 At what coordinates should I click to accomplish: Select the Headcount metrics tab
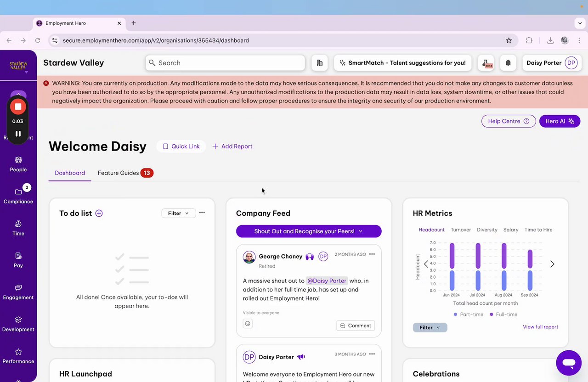click(431, 230)
